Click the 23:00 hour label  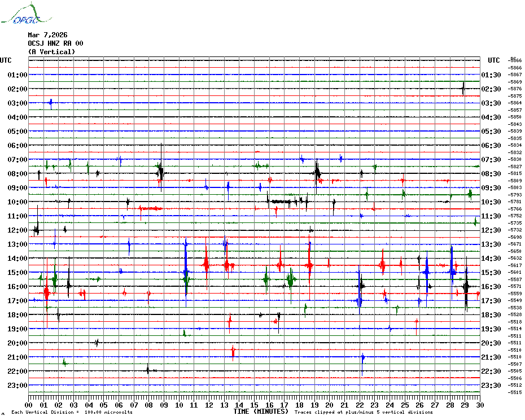click(x=17, y=385)
